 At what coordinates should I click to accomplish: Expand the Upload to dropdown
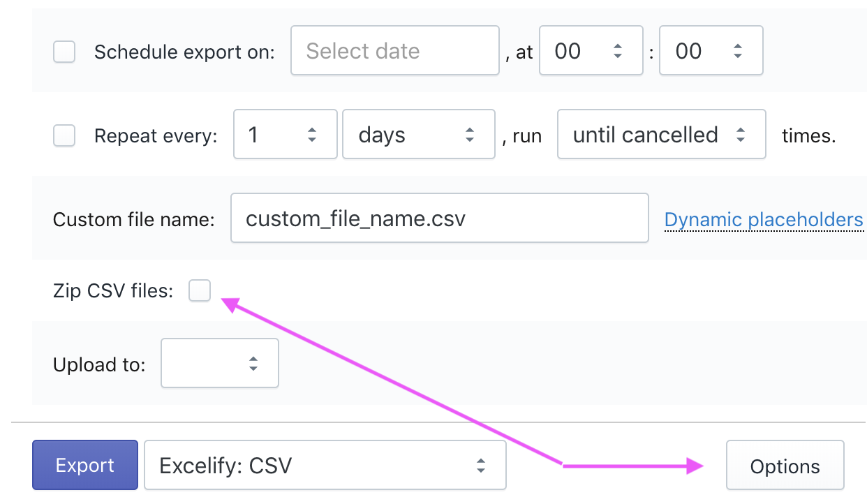coord(219,363)
